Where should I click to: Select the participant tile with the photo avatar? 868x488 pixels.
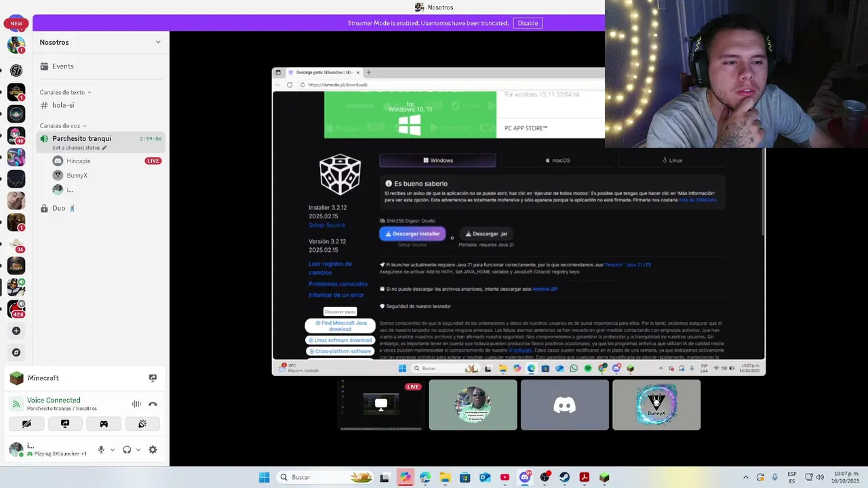(473, 405)
